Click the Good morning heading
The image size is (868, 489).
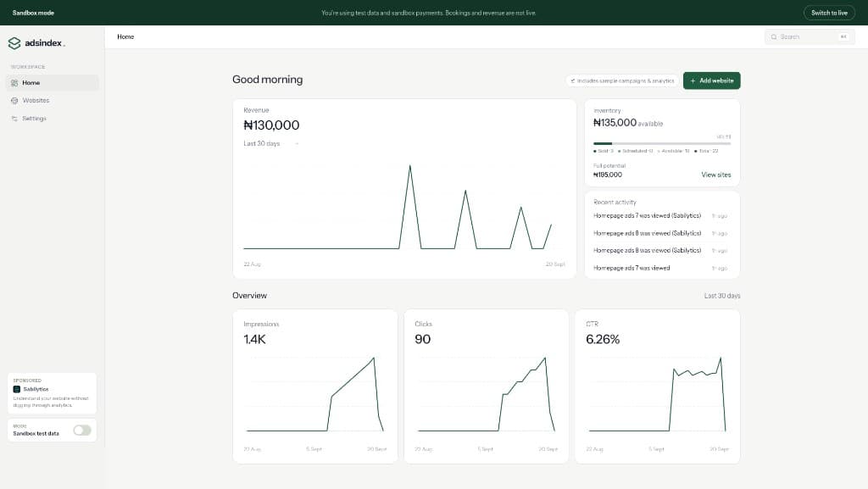267,80
